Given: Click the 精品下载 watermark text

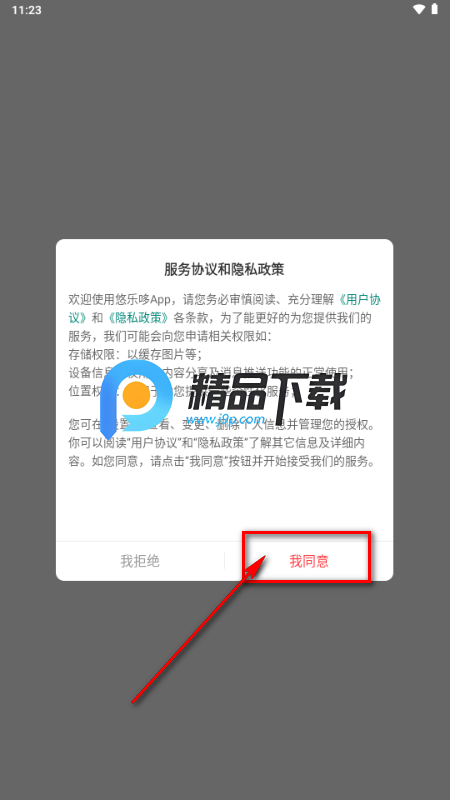Looking at the screenshot, I should point(267,392).
